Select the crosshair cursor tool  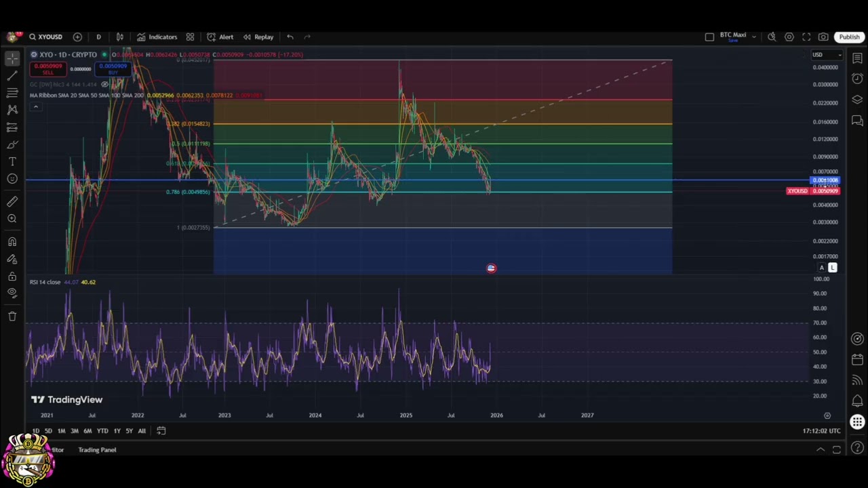[x=12, y=58]
